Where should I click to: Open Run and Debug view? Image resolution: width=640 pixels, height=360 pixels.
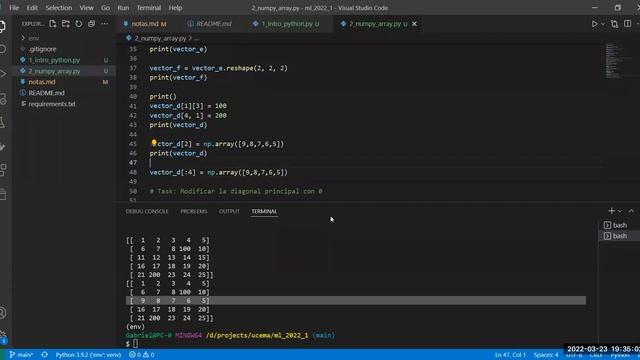click(2, 74)
